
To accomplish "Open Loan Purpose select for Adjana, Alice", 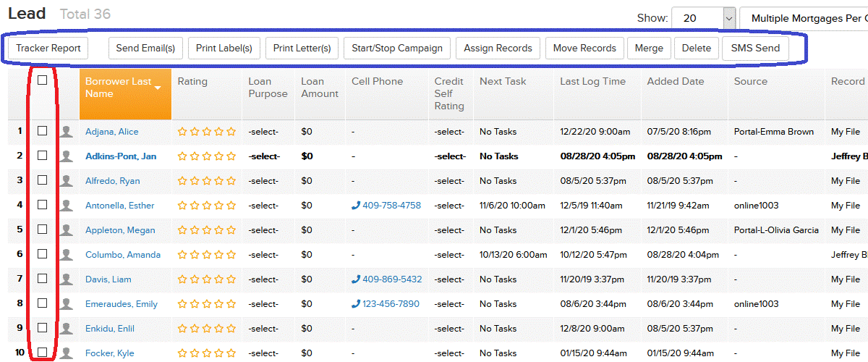I will [263, 132].
